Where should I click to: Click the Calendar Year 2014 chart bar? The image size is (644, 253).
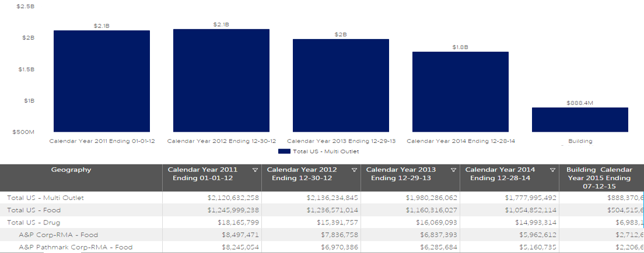(x=460, y=92)
